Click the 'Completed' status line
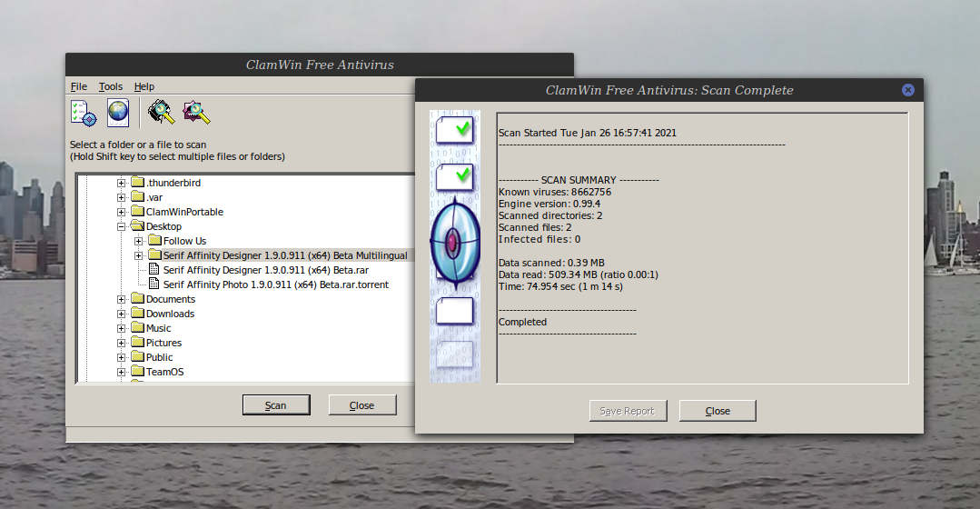Screen dimensions: 980x509 point(522,322)
